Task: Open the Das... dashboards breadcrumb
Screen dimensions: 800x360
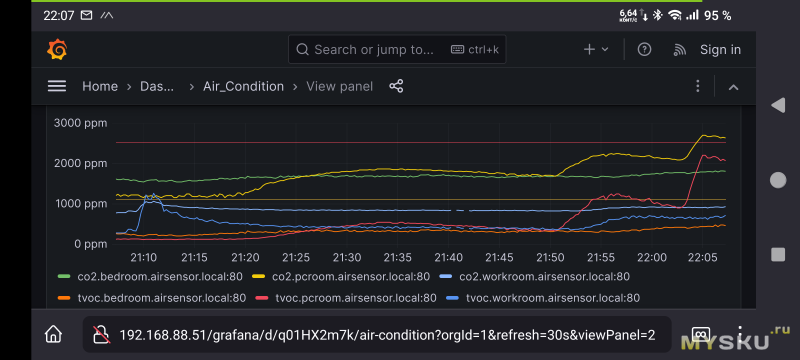Action: (158, 86)
